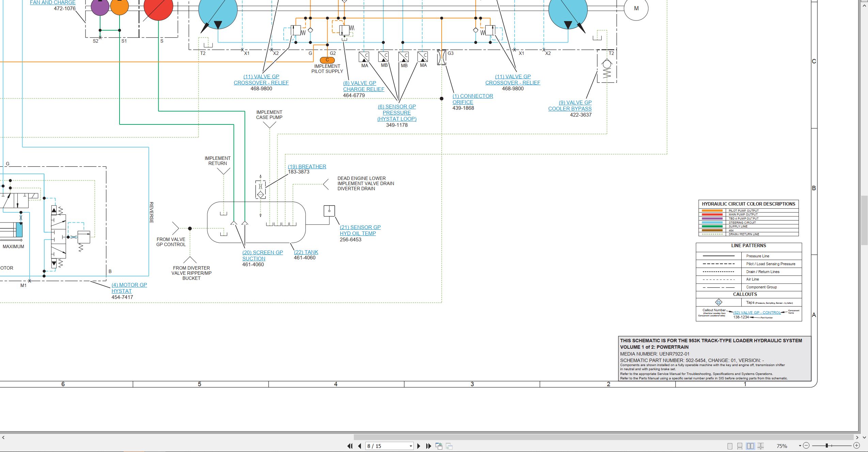Screen dimensions: 868x452
Task: Click the previous view icon
Action: [439, 446]
